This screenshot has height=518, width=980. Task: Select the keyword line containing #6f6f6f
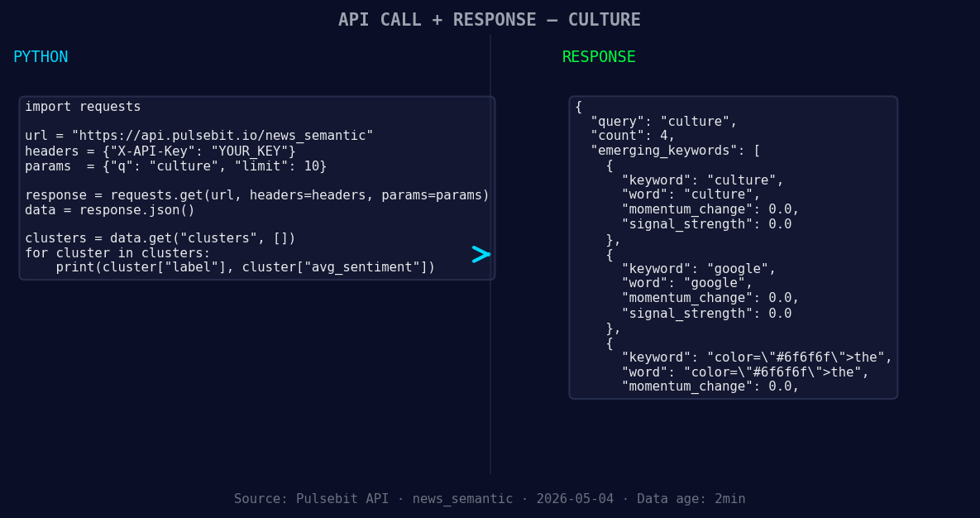(757, 357)
